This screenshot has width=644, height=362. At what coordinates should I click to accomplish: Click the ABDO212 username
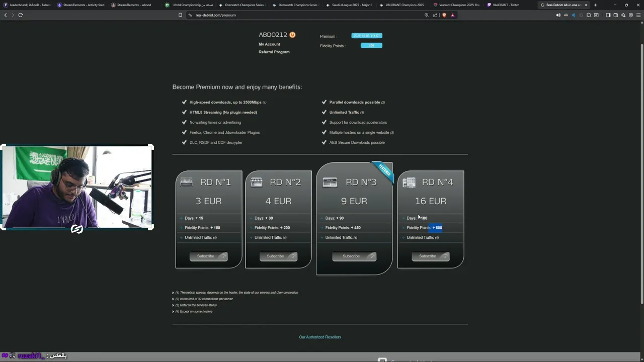tap(273, 35)
